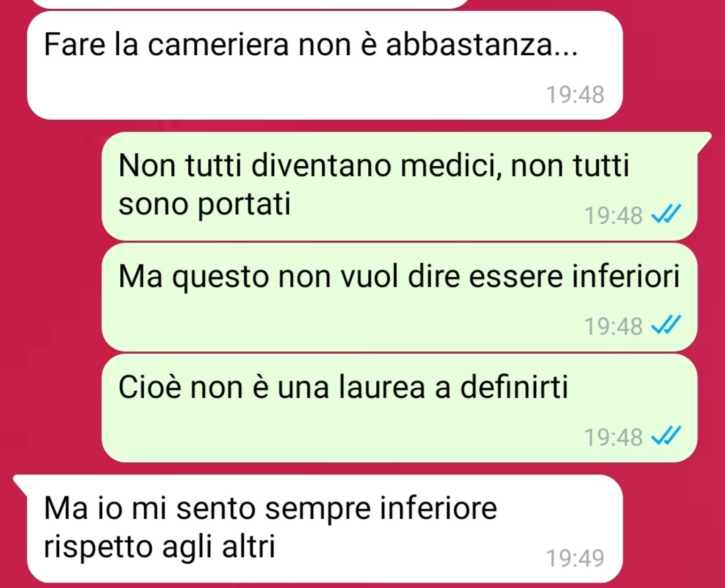Image resolution: width=725 pixels, height=588 pixels.
Task: Tap read ticks beside 'essere inferiori' message
Action: coord(666,325)
